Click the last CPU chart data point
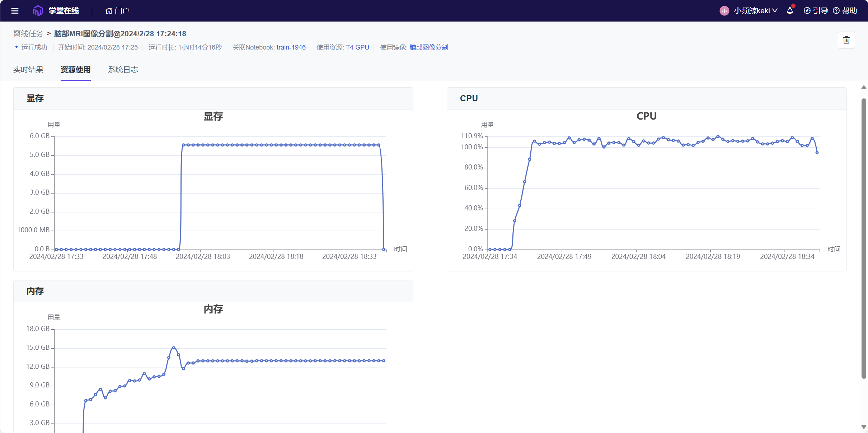The height and width of the screenshot is (433, 868). 817,153
